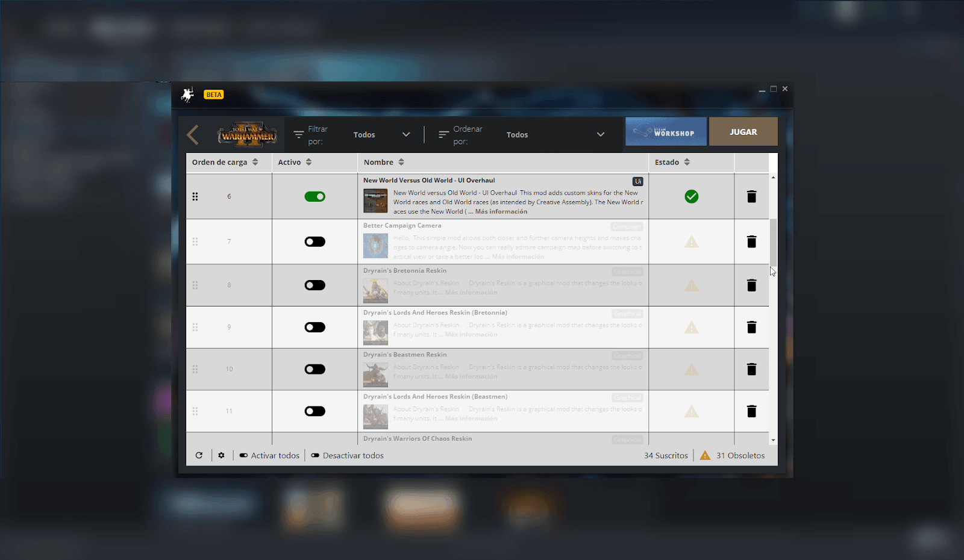Enable Dryrain's Beastmen Reskin mod
The width and height of the screenshot is (964, 560).
315,369
